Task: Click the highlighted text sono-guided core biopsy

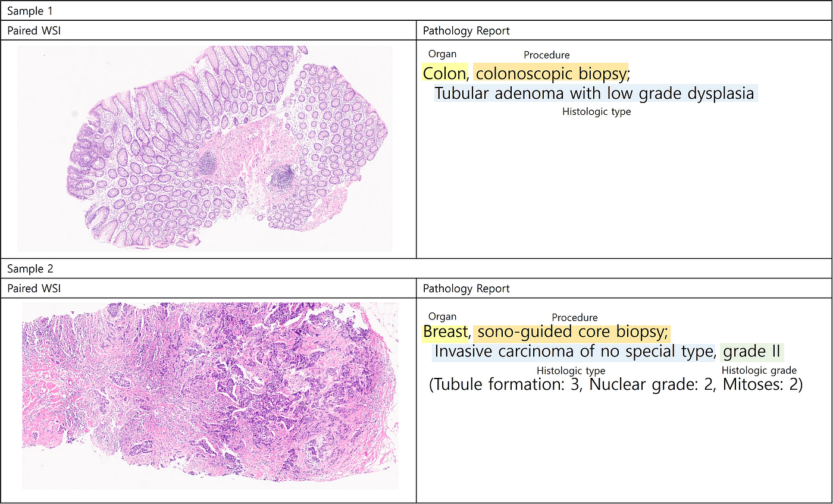Action: tap(572, 331)
